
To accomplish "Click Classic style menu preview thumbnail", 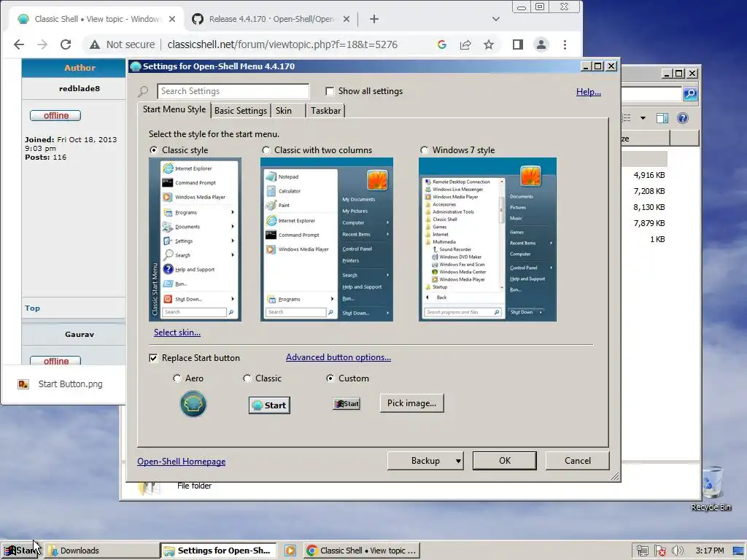I will (195, 239).
